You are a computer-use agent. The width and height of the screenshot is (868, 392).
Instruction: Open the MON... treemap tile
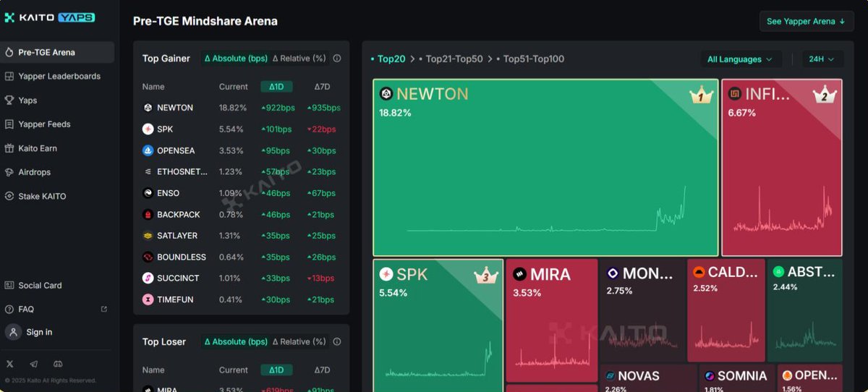(642, 310)
